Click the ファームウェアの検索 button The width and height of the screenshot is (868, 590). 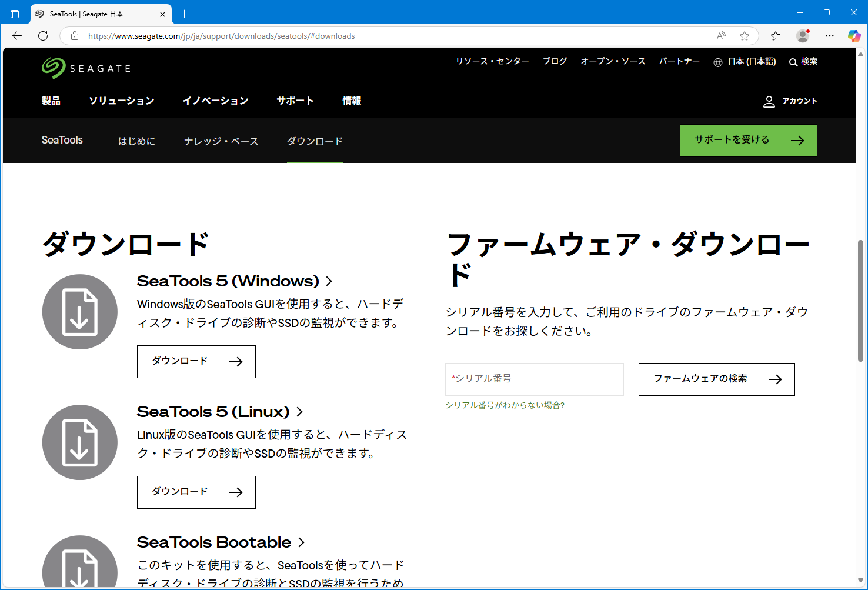[x=716, y=379]
